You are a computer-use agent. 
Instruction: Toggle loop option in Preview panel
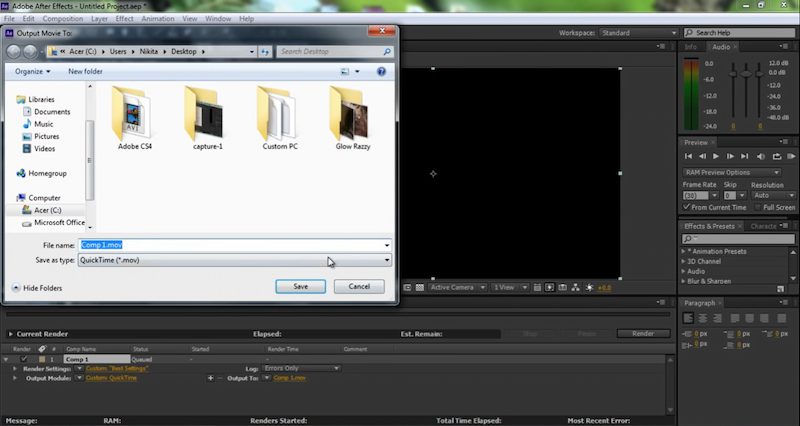click(777, 157)
